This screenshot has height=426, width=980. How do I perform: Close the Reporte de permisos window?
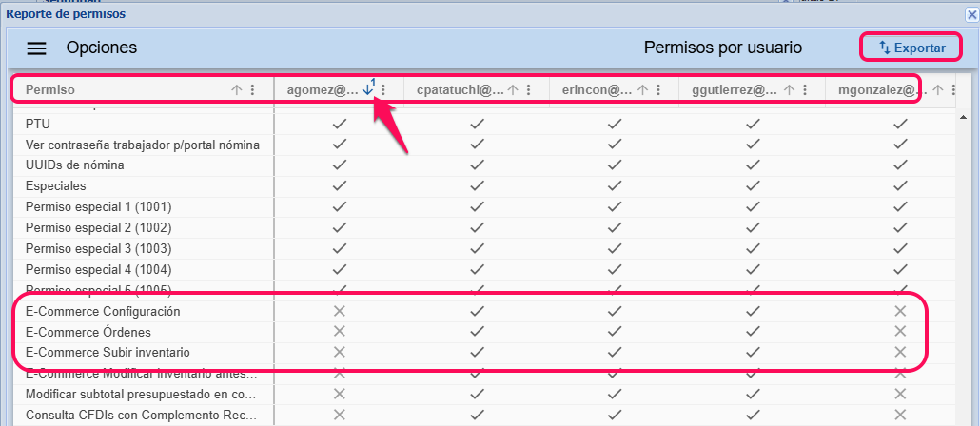point(971,14)
